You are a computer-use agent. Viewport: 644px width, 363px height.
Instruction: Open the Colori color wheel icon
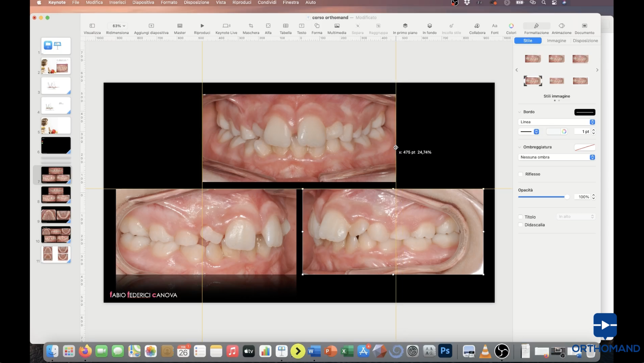coord(511,26)
